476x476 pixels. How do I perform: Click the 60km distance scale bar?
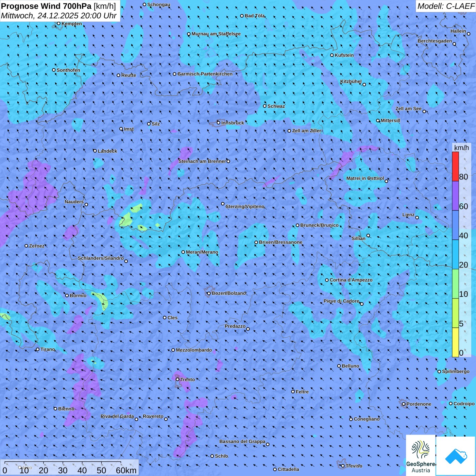click(63, 462)
